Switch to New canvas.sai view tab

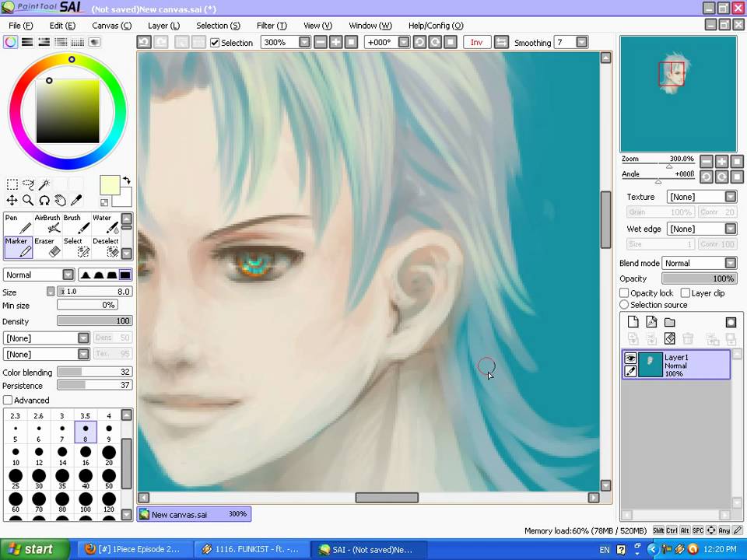(194, 514)
